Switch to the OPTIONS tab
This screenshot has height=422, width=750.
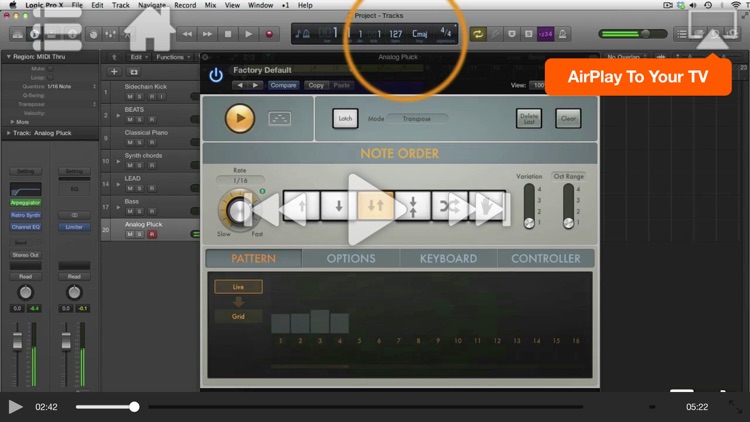coord(351,258)
